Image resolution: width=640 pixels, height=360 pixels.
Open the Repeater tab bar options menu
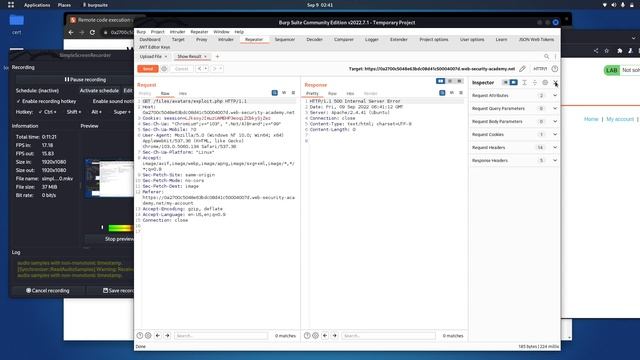click(x=556, y=56)
